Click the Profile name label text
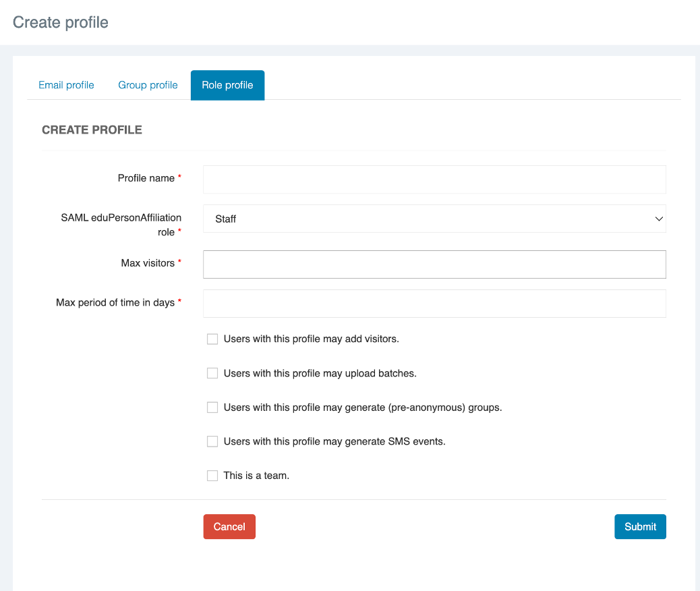 click(x=146, y=178)
